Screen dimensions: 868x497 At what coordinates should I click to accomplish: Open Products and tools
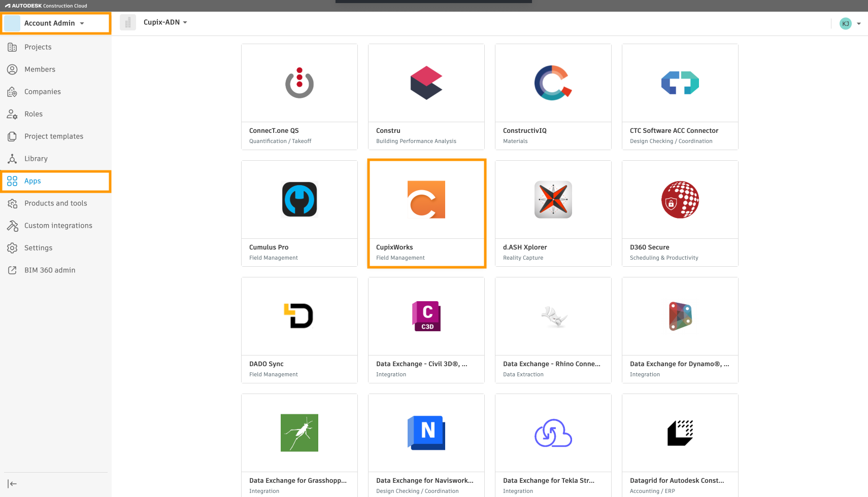[x=56, y=203]
